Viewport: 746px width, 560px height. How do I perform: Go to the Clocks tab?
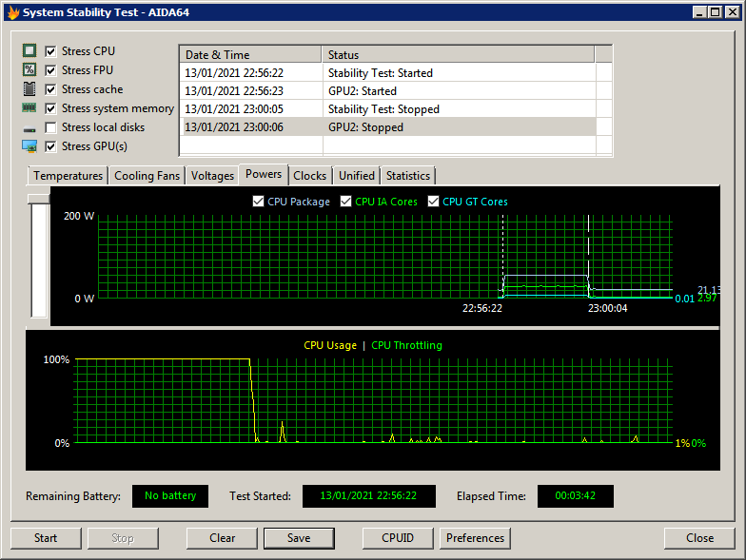tap(310, 175)
